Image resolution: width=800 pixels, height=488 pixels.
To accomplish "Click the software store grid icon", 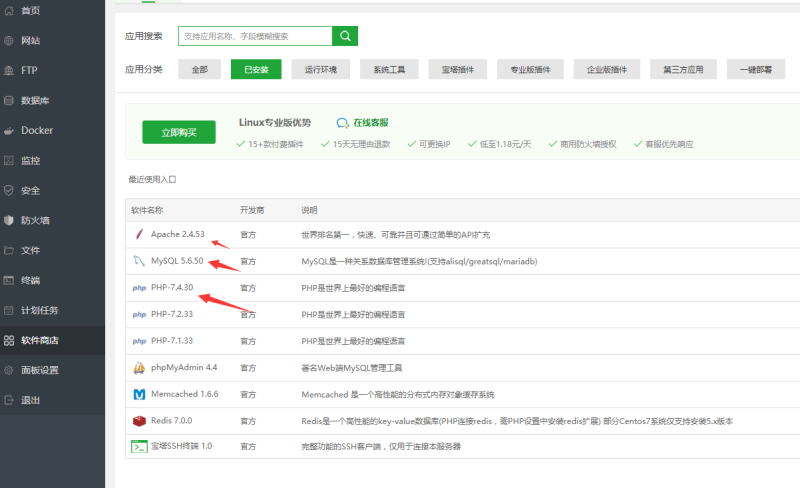I will click(x=9, y=340).
